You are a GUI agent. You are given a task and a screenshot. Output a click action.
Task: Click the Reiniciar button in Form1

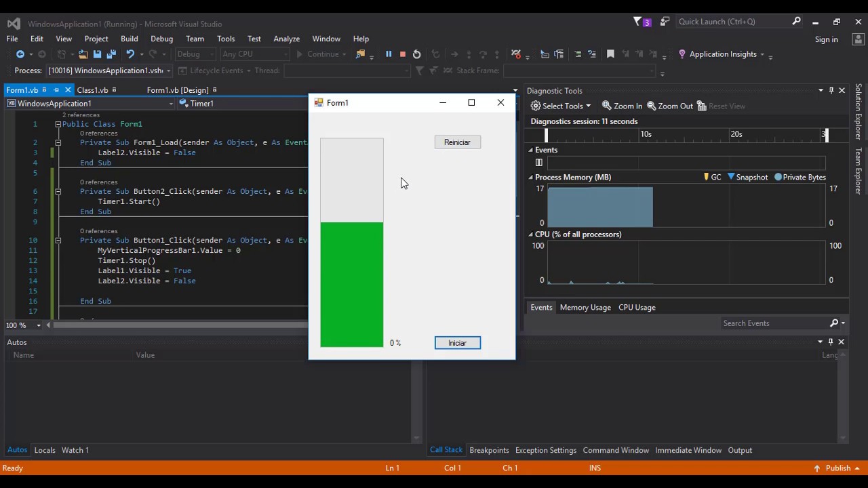pyautogui.click(x=458, y=142)
